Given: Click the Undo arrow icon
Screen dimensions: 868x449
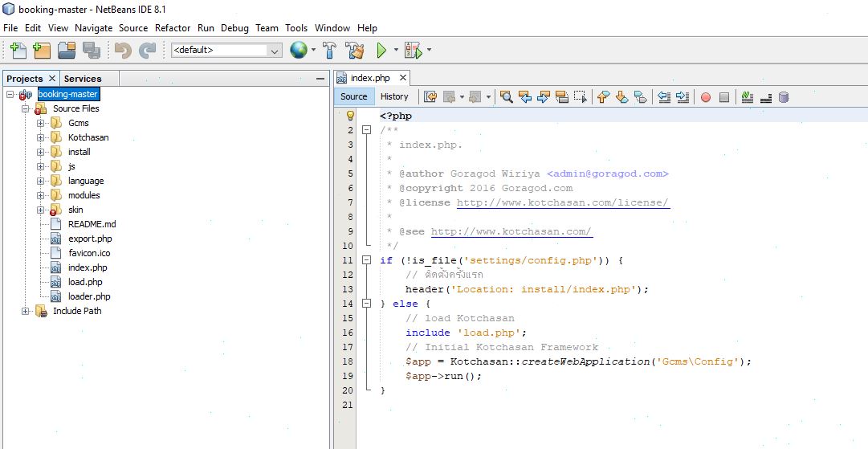Looking at the screenshot, I should coord(123,51).
